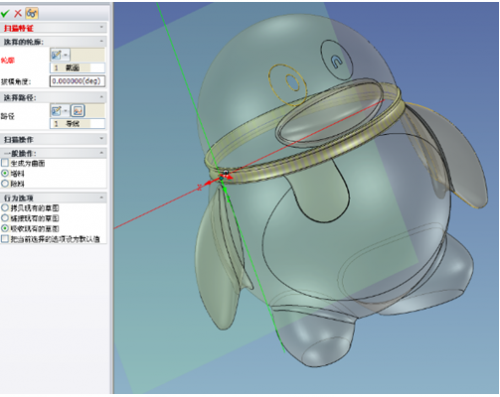Open the profile sketch icon dropdown arrow

click(65, 55)
